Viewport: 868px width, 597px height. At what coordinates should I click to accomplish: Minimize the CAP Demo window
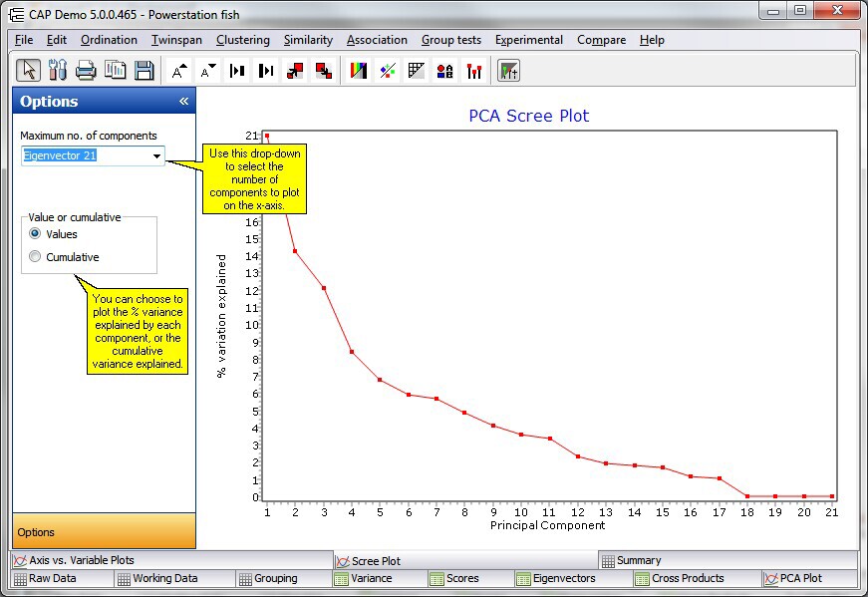click(x=773, y=11)
